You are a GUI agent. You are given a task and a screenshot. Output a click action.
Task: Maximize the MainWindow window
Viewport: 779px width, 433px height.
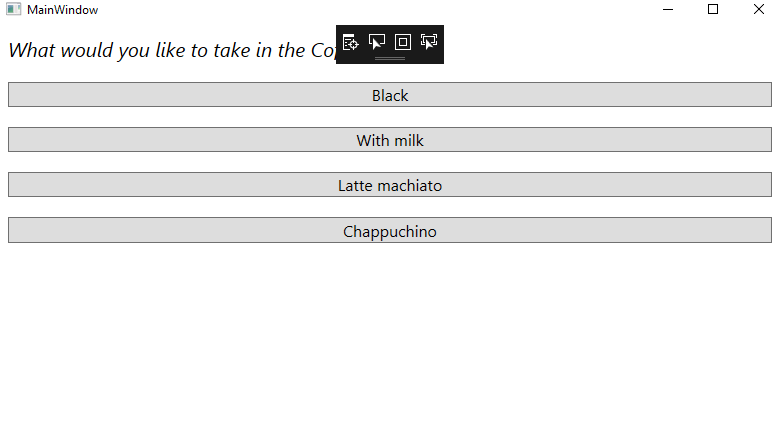click(713, 9)
